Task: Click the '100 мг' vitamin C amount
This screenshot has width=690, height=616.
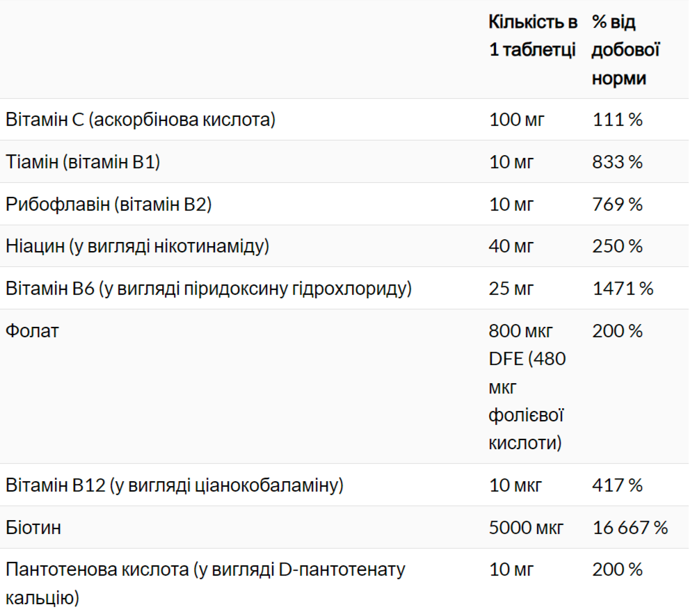Action: pyautogui.click(x=517, y=120)
